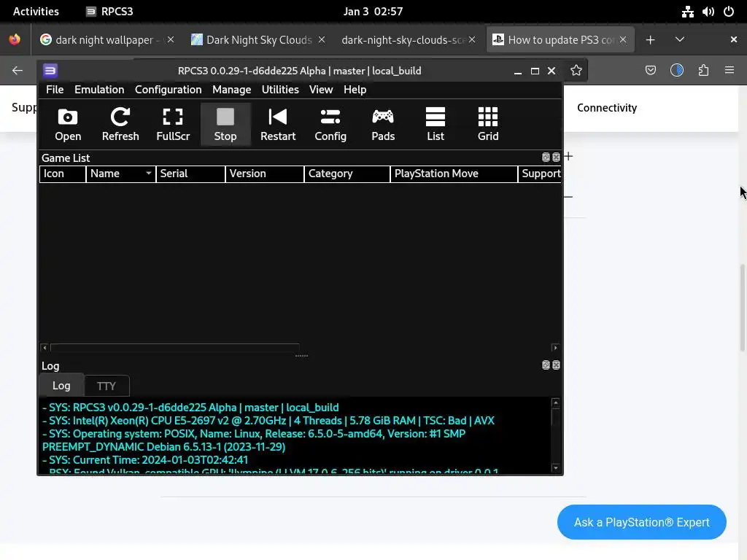Expand the plus section on the webpage
747x560 pixels.
(568, 156)
